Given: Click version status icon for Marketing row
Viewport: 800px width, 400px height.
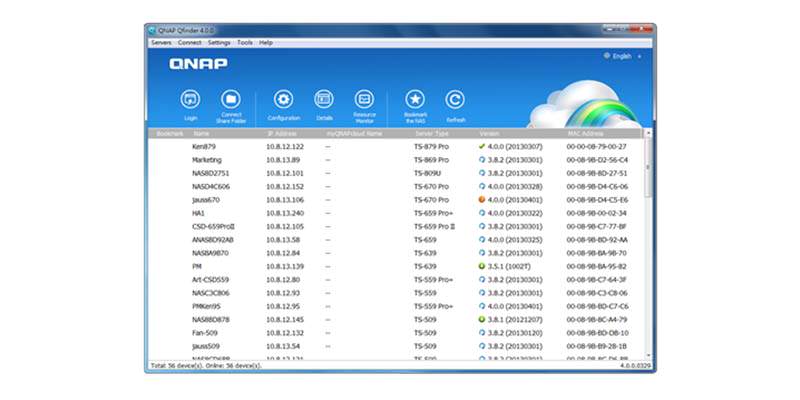Looking at the screenshot, I should click(482, 160).
